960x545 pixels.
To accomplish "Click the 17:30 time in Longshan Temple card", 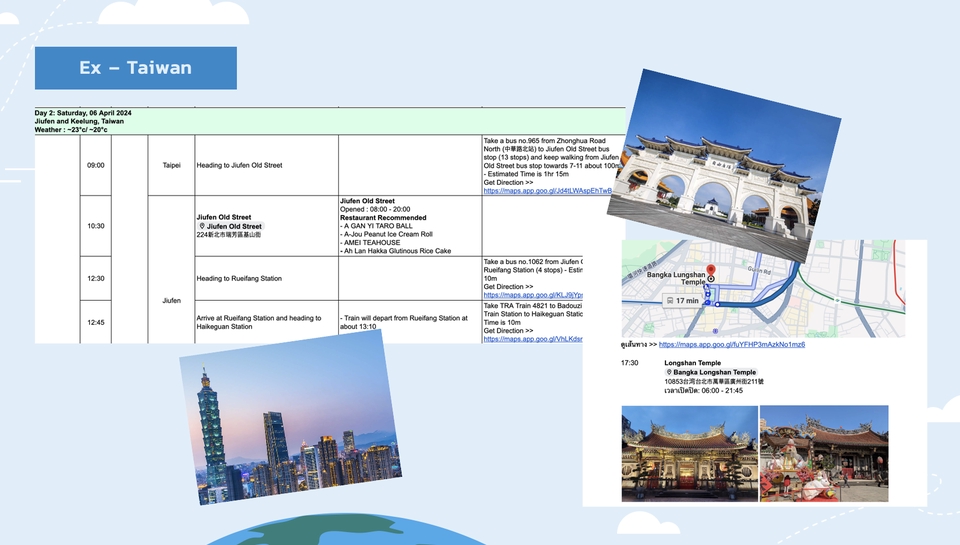I will click(x=629, y=363).
